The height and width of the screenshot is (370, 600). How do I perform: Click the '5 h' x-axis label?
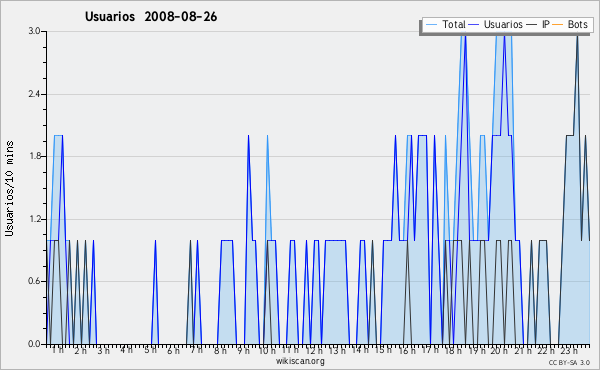(x=150, y=350)
